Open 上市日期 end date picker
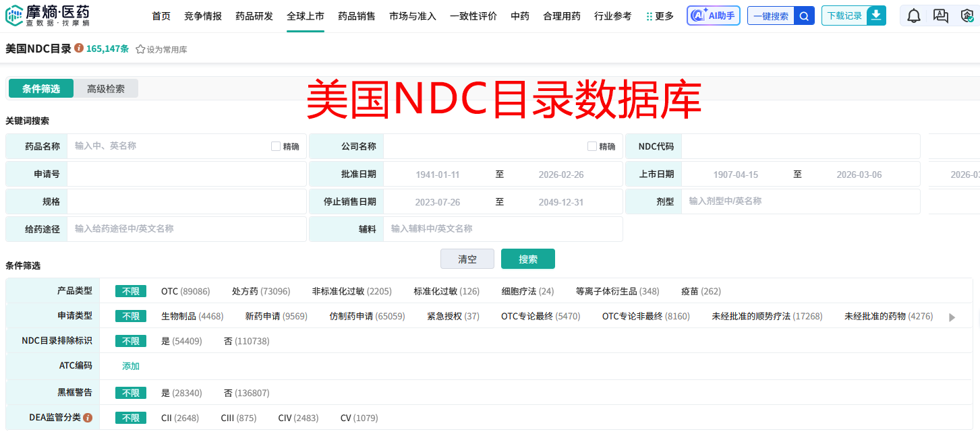This screenshot has height=440, width=980. coord(859,175)
